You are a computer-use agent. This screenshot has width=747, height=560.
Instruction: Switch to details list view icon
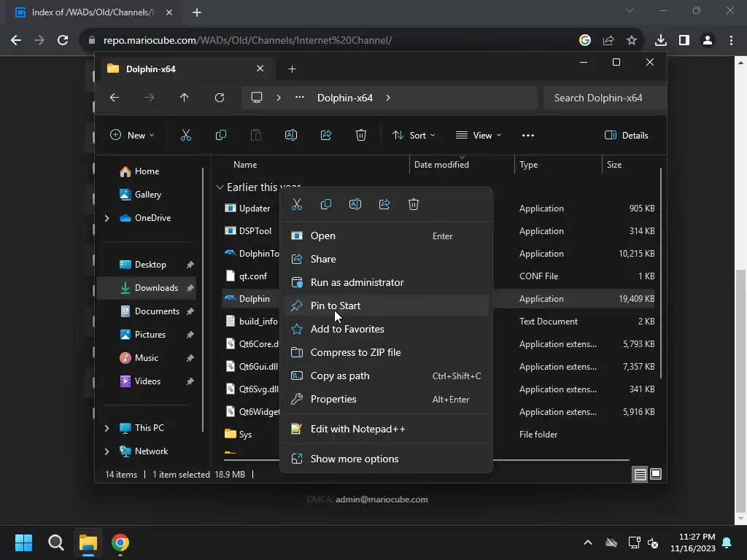click(x=640, y=474)
